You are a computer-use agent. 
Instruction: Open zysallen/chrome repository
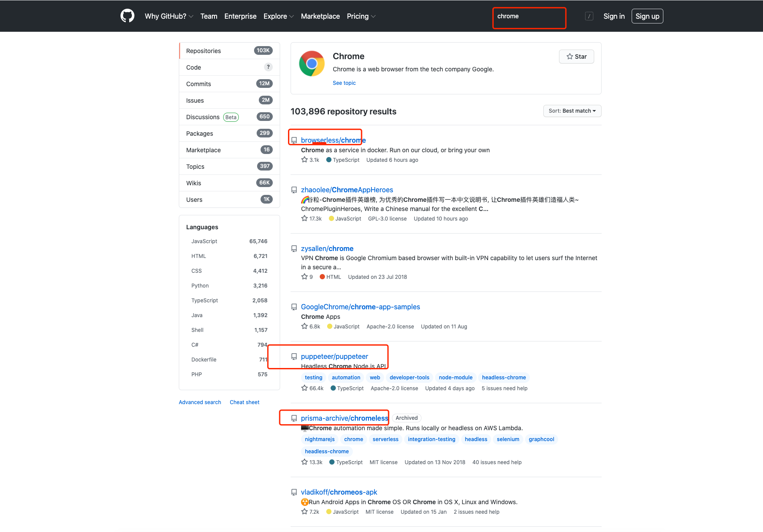327,249
